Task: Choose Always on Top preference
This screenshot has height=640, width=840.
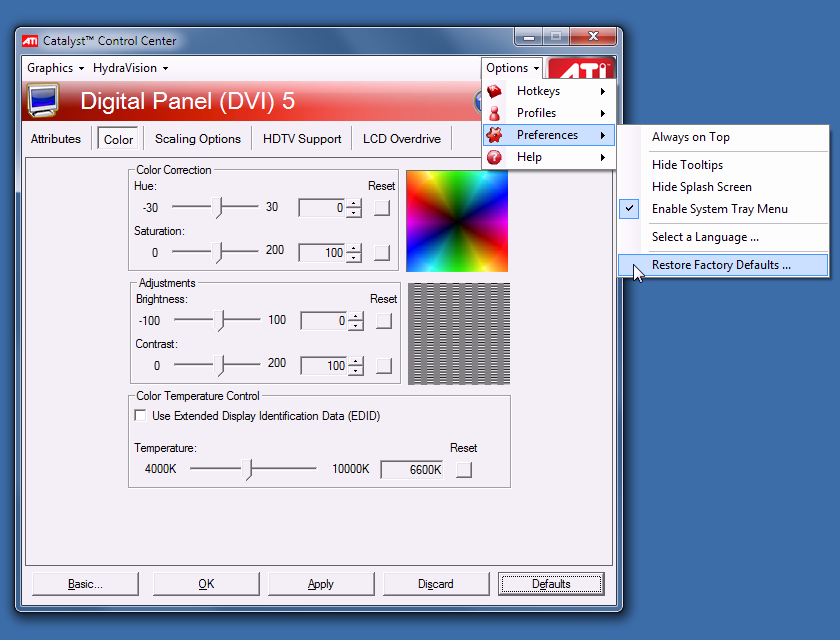Action: (x=723, y=137)
